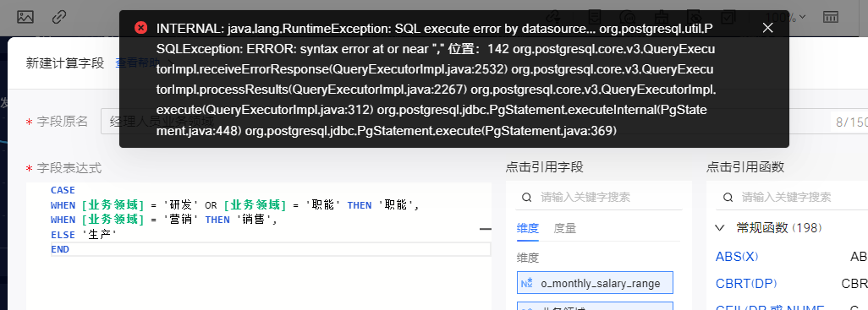868x310 pixels.
Task: Switch to the 度量 tab
Action: [x=564, y=228]
